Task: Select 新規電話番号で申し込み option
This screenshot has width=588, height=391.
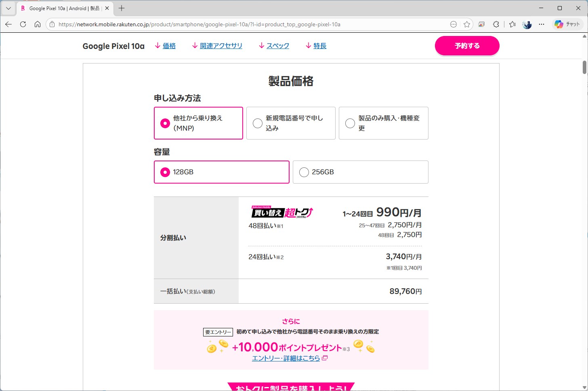Action: tap(291, 123)
